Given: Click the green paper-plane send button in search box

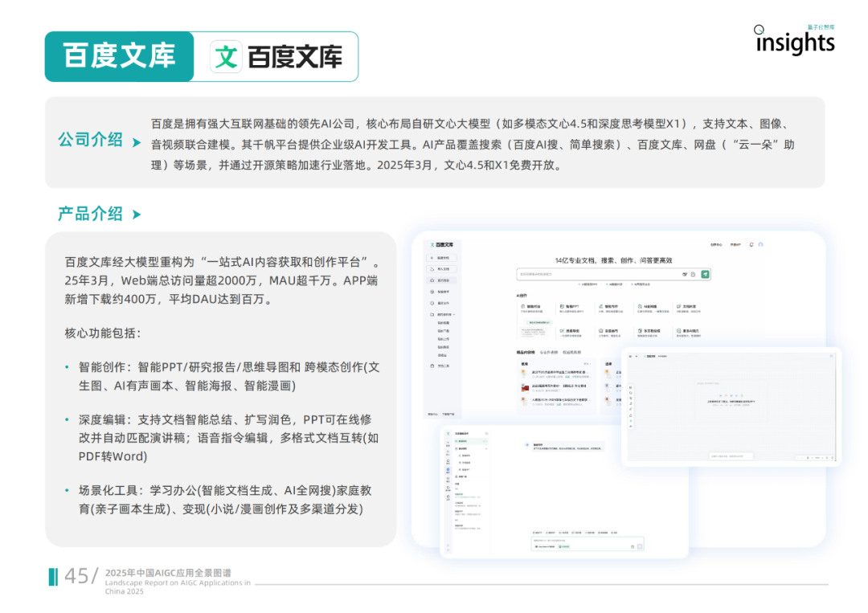Looking at the screenshot, I should pos(705,274).
